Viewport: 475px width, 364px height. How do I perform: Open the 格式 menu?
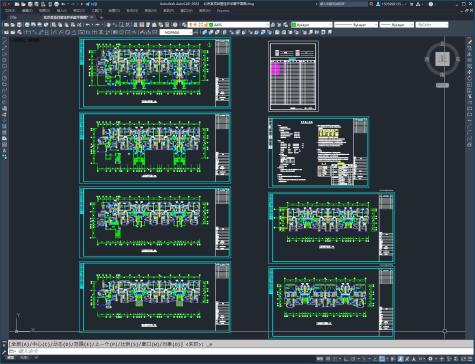pos(79,11)
